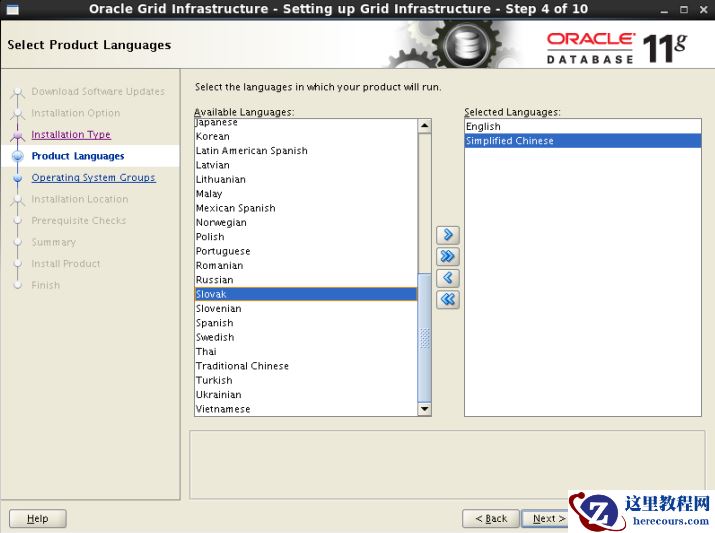Select the highlighted Slovak entry
The image size is (715, 533).
(306, 294)
